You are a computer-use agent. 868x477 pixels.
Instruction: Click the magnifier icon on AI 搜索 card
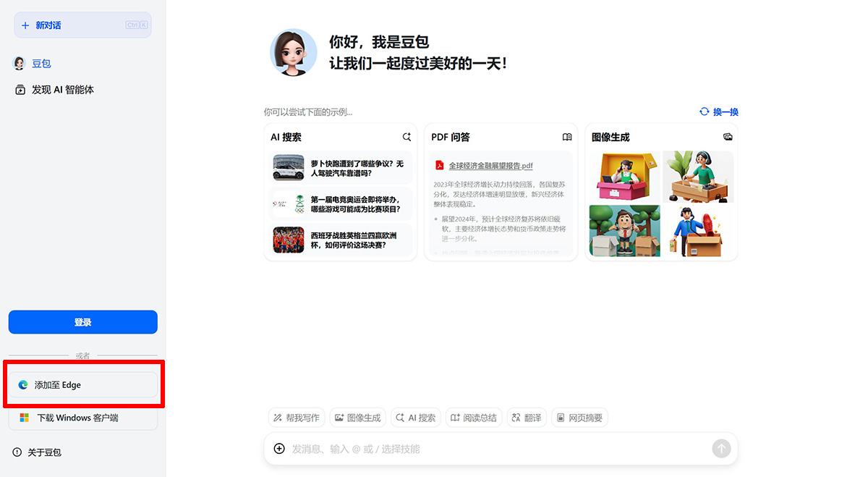click(x=407, y=136)
